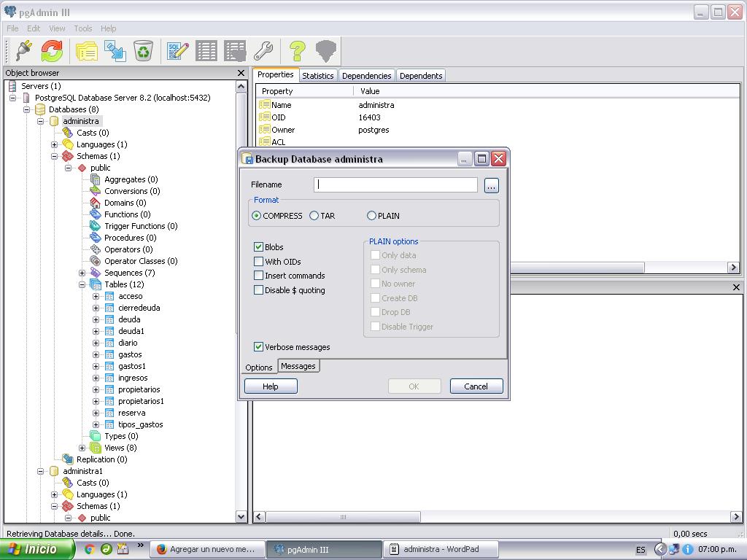Click the Owner property row
Screen dimensions: 747x560
point(498,130)
